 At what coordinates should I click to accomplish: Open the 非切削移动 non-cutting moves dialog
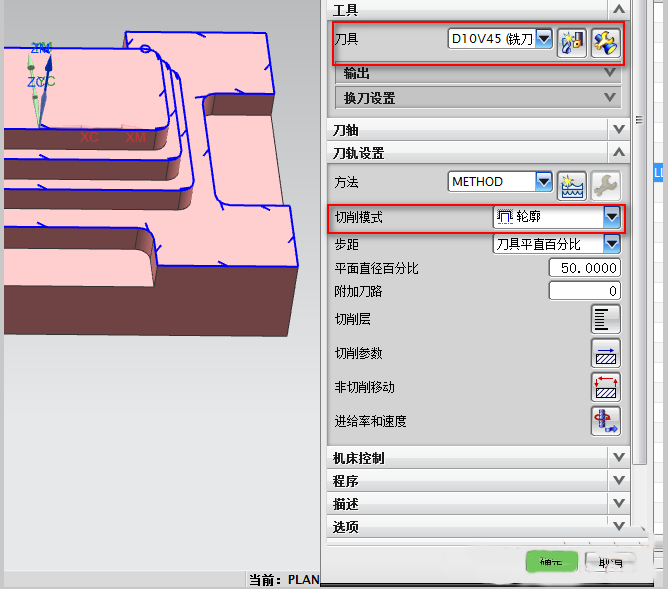pyautogui.click(x=605, y=387)
